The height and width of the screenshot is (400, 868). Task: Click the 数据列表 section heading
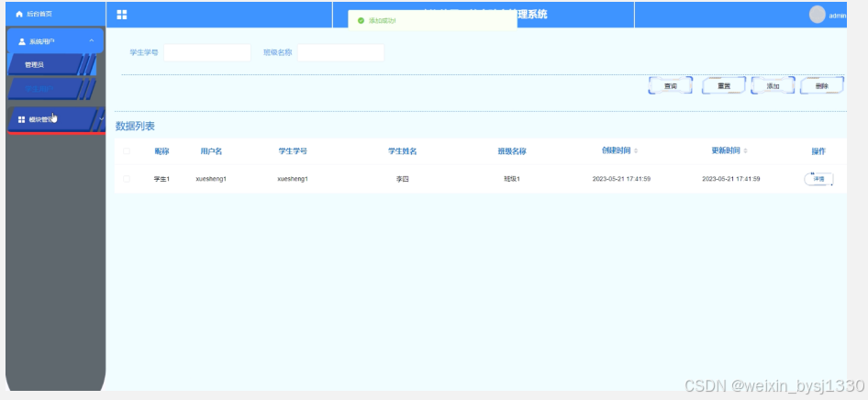(x=135, y=126)
